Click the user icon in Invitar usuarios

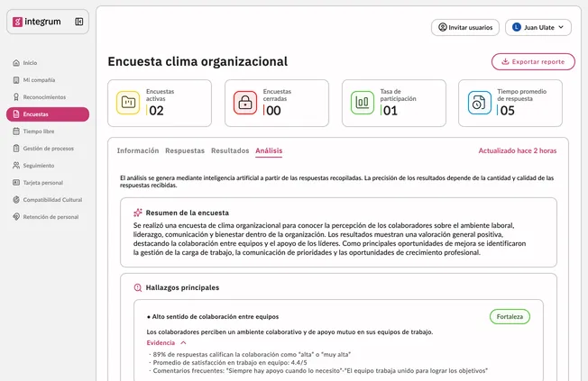coord(443,27)
